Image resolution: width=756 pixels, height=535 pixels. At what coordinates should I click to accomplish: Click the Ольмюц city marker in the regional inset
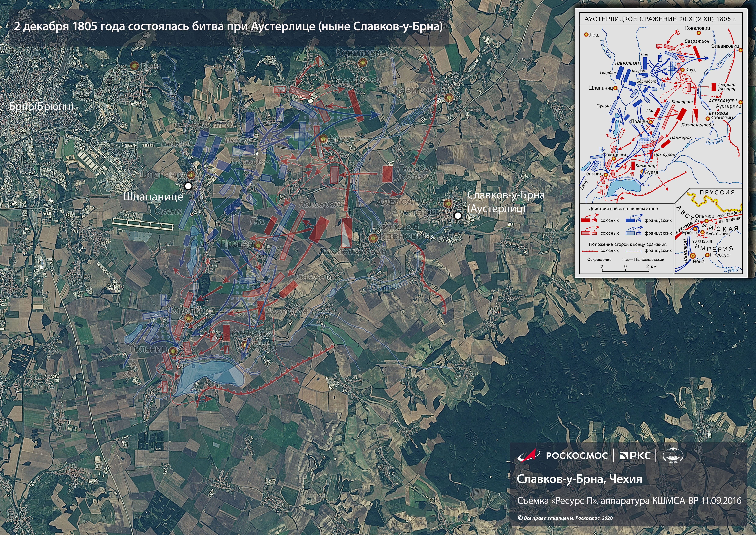(x=706, y=221)
